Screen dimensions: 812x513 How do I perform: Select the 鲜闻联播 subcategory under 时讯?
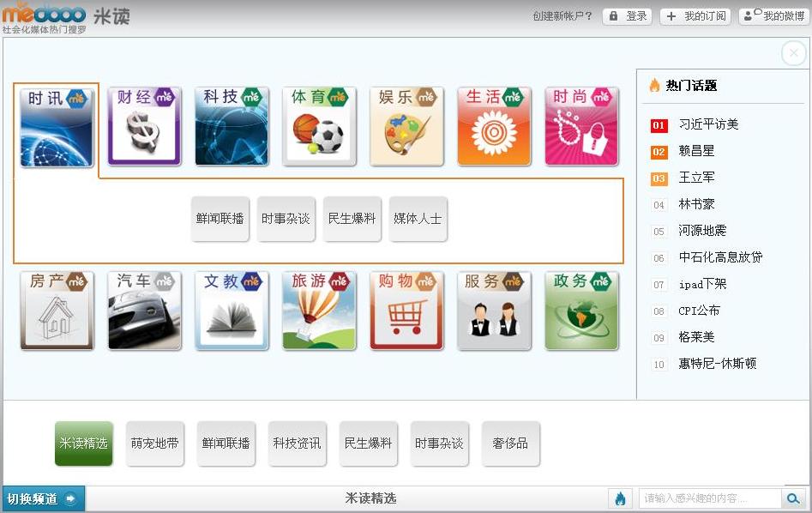220,219
